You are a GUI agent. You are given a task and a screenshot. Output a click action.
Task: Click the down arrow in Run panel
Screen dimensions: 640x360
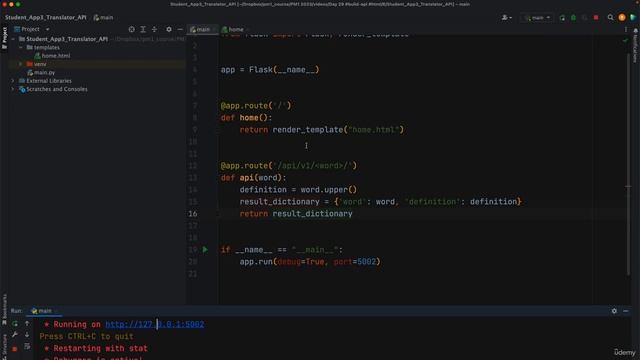pyautogui.click(x=27, y=335)
